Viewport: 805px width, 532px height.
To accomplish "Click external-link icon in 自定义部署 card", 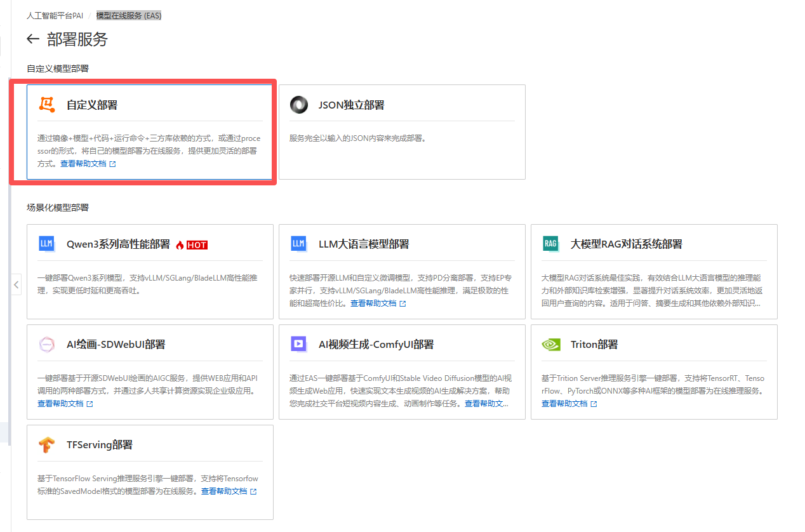I will pos(112,164).
